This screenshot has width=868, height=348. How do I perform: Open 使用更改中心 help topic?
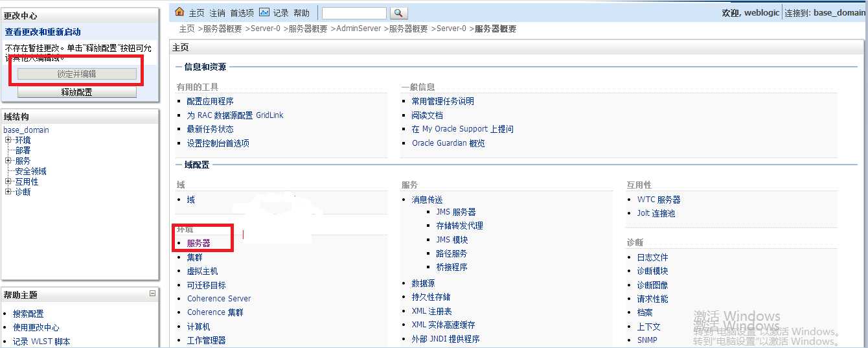tap(36, 327)
